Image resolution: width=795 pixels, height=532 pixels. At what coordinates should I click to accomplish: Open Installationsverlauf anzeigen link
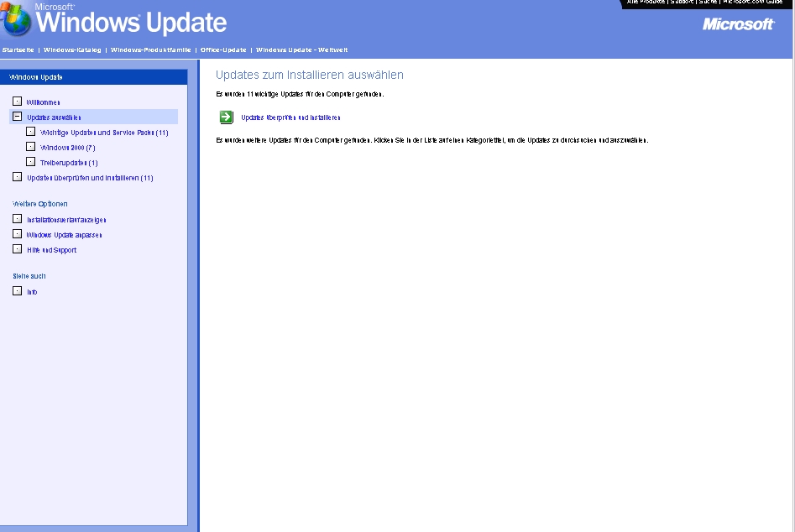click(66, 220)
